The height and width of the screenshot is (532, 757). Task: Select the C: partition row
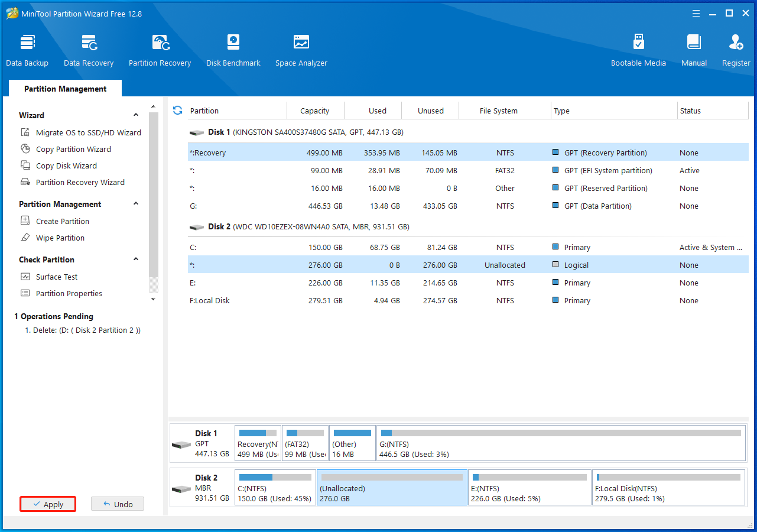click(x=468, y=247)
